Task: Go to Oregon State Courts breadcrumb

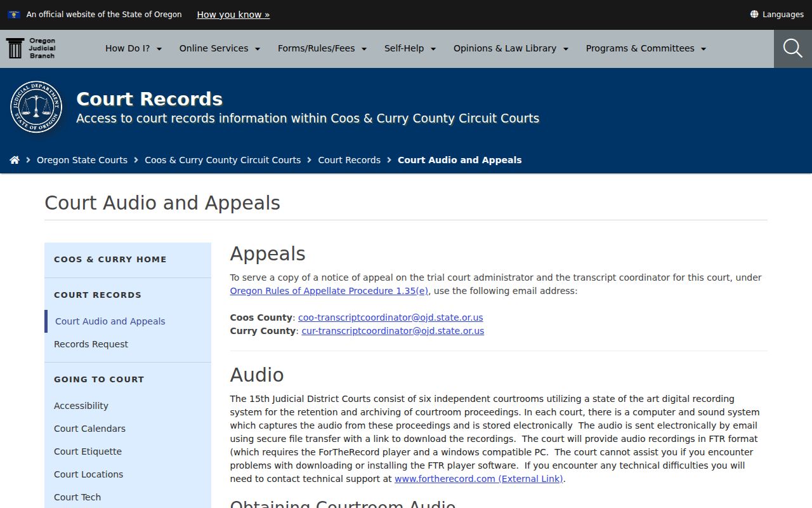Action: 82,160
